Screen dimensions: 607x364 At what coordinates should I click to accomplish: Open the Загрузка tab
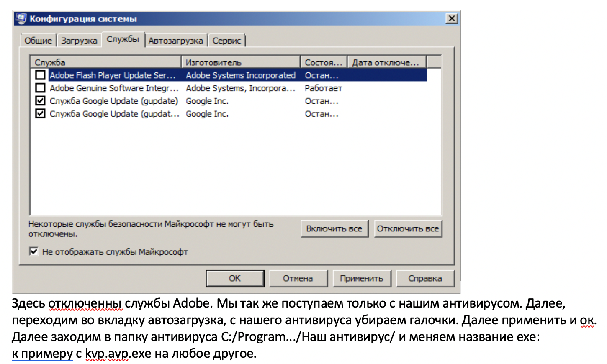point(79,41)
